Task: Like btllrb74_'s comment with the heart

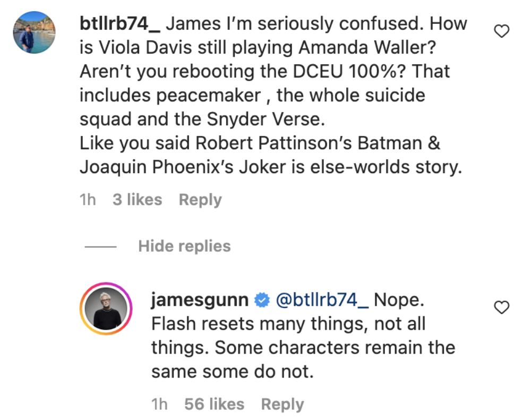Action: [501, 32]
